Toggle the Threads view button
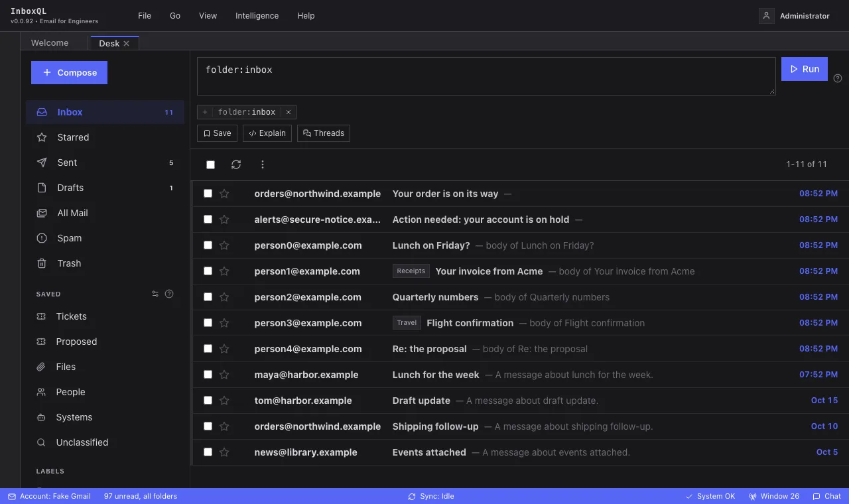849x504 pixels. click(324, 133)
